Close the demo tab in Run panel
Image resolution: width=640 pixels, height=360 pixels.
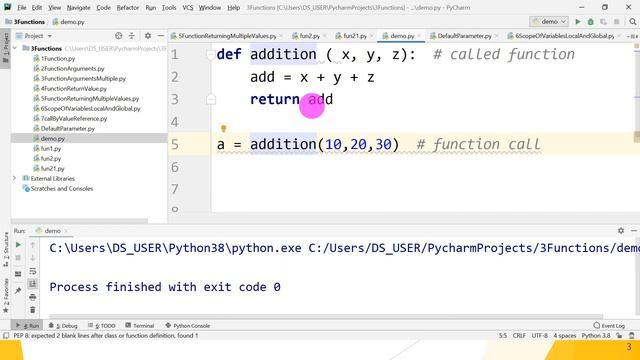point(66,231)
